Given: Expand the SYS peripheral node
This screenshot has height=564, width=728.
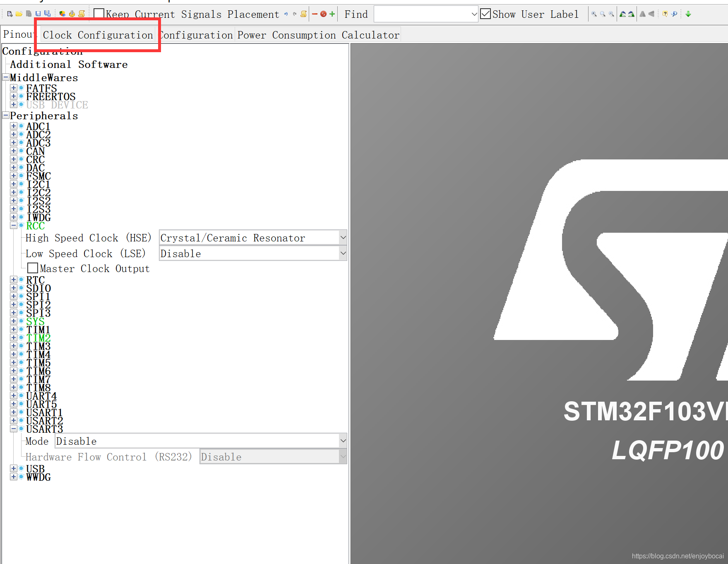Looking at the screenshot, I should [x=14, y=321].
